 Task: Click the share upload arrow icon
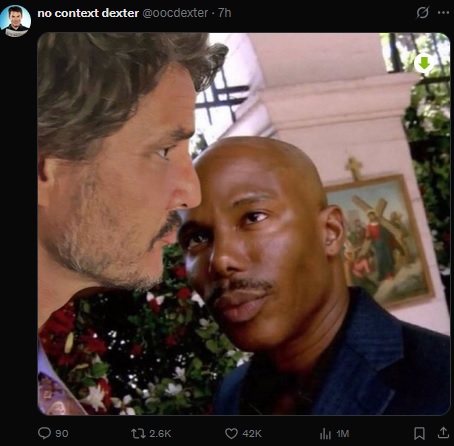coord(443,432)
